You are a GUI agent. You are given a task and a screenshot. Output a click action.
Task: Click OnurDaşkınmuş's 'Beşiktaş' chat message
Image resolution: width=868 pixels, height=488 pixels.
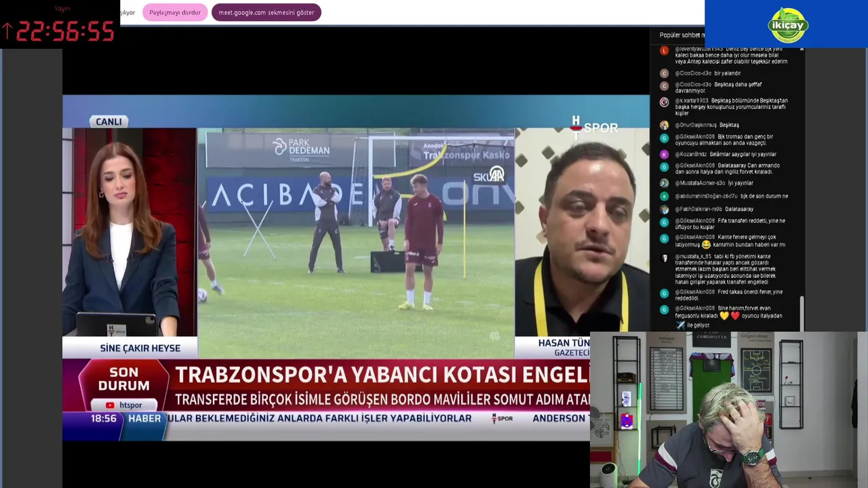point(729,125)
